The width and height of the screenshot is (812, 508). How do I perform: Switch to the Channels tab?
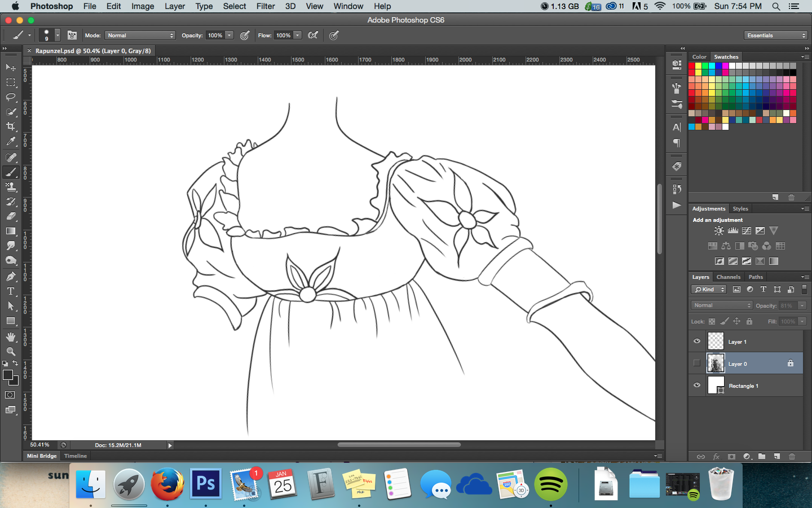pos(729,277)
